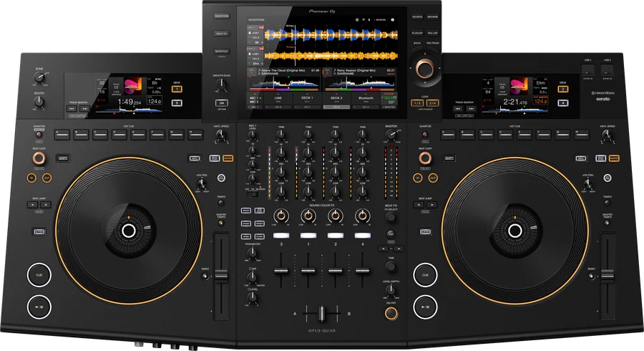Expand the MIC 1 / MIC 2 input selector
The width and height of the screenshot is (644, 351).
click(254, 100)
